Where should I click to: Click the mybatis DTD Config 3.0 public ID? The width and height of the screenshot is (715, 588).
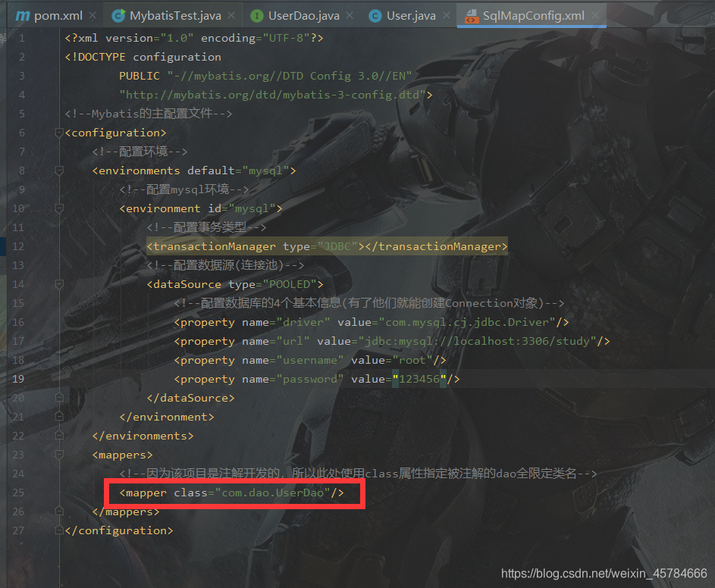click(x=290, y=76)
